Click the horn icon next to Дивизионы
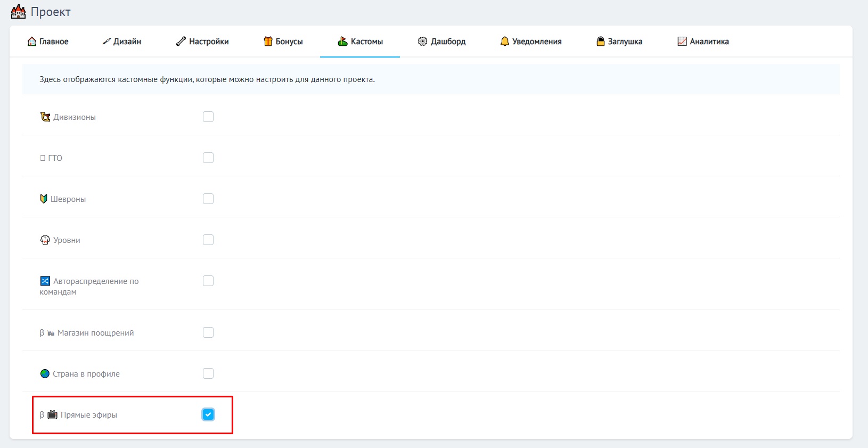This screenshot has height=448, width=868. [45, 117]
